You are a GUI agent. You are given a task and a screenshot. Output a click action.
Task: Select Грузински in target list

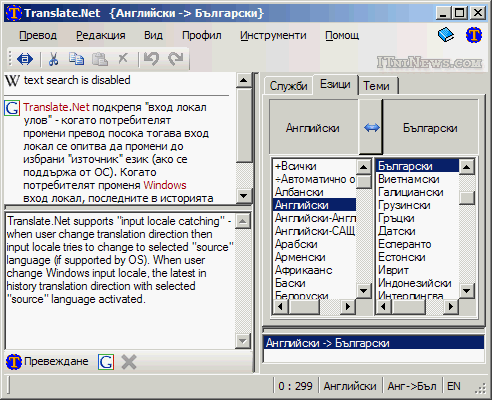click(x=418, y=205)
